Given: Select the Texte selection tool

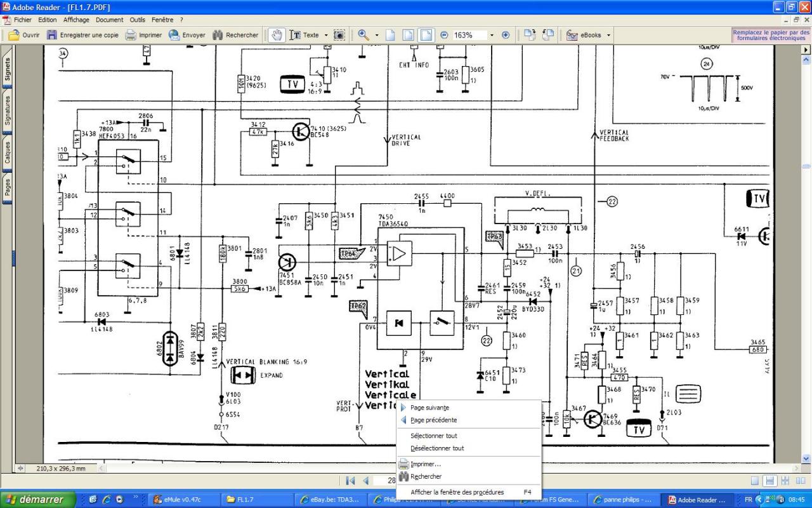Looking at the screenshot, I should point(304,35).
